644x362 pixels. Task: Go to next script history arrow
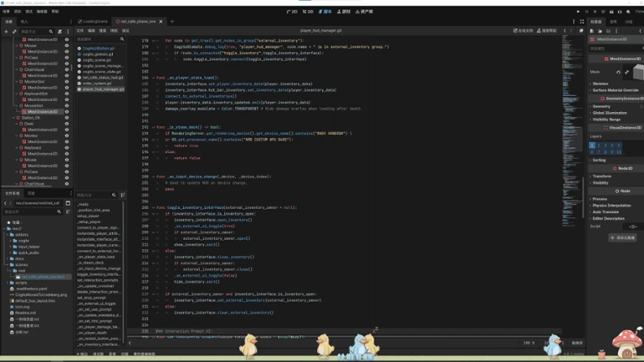(x=571, y=30)
